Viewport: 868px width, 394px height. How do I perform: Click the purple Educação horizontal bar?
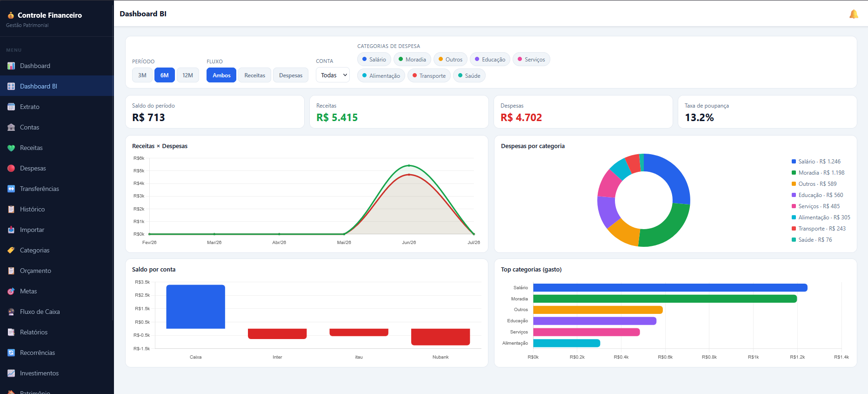[x=594, y=321]
